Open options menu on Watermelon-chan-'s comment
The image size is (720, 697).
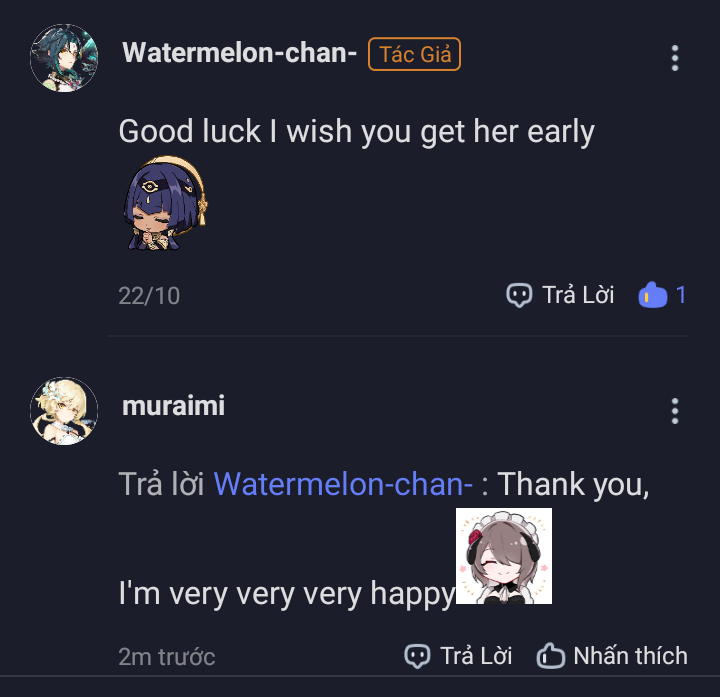(675, 58)
